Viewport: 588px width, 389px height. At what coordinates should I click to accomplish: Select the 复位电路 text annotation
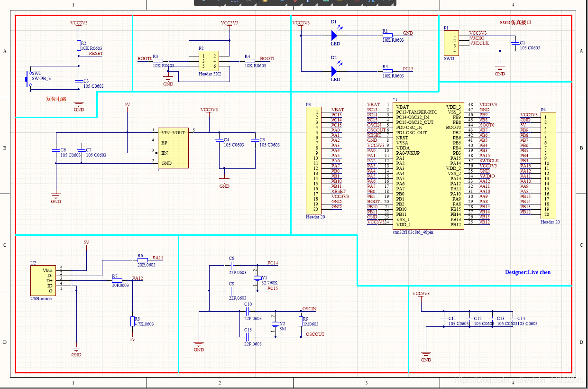tap(56, 99)
